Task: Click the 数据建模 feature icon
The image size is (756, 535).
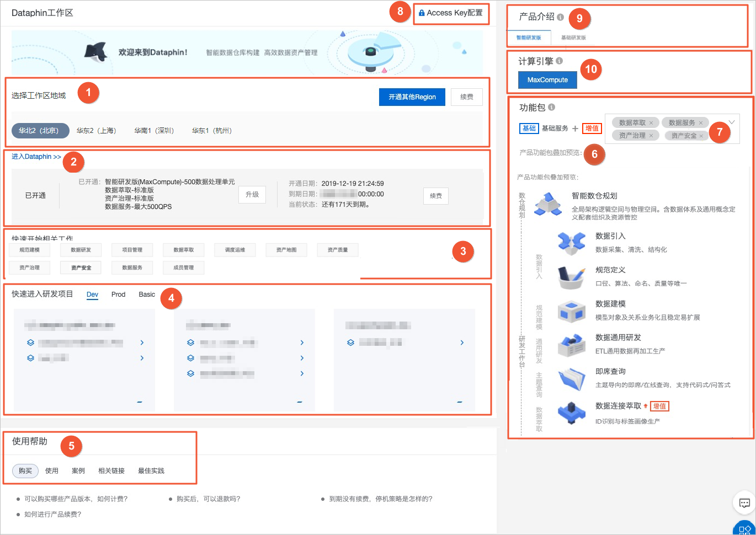Action: tap(571, 311)
